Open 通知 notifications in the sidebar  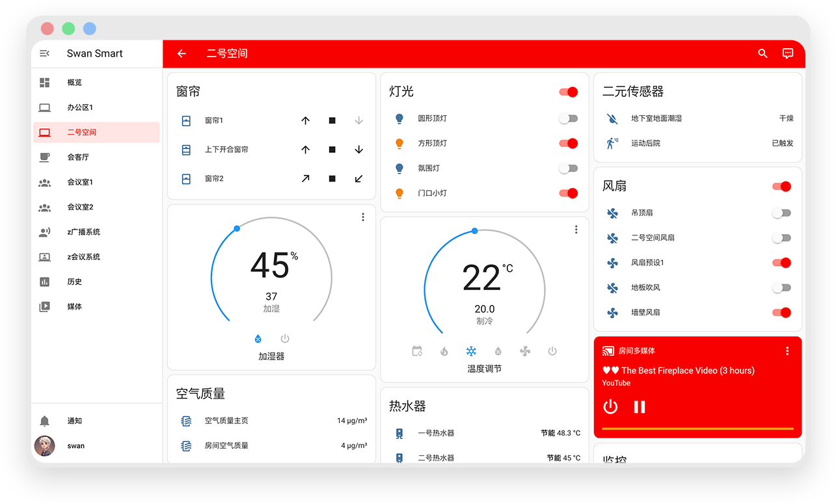pyautogui.click(x=75, y=421)
